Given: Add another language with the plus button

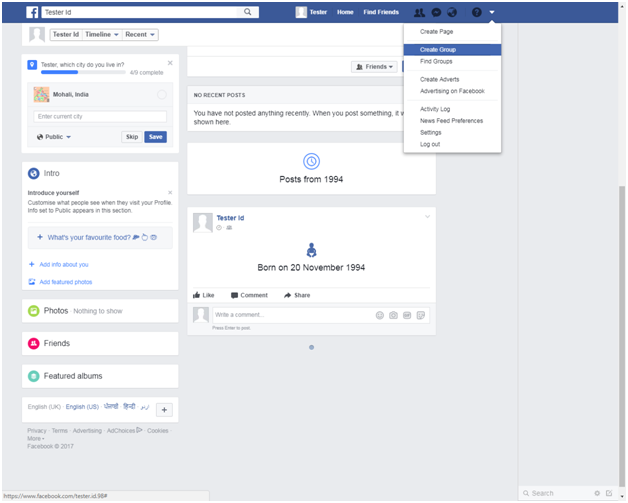Looking at the screenshot, I should click(x=164, y=410).
